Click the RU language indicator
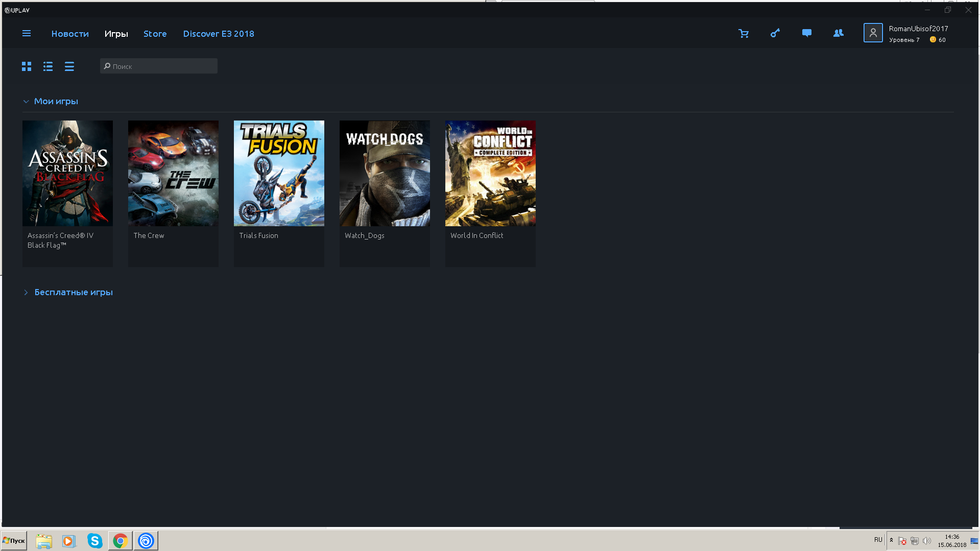 point(878,540)
